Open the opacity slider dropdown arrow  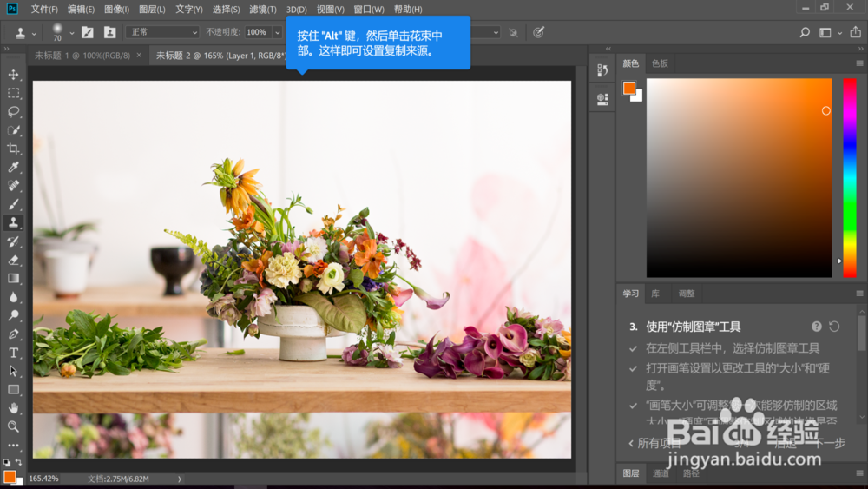[x=278, y=32]
